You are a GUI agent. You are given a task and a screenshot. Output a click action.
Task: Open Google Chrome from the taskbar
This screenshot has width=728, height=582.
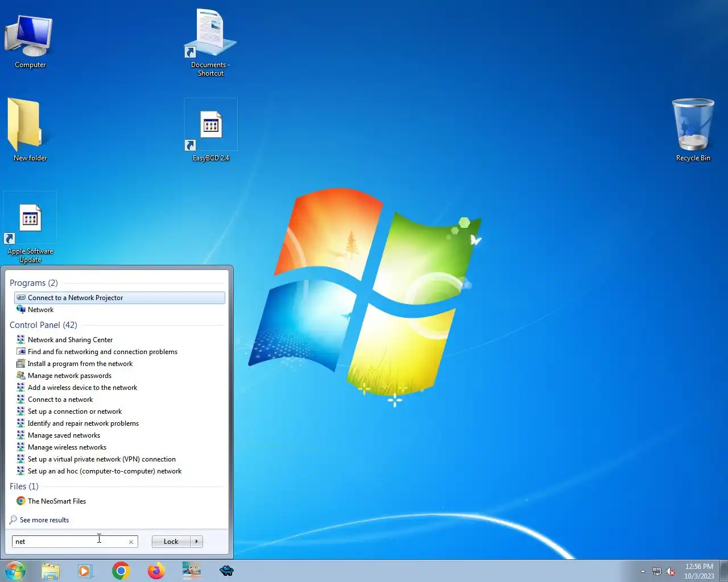(x=121, y=571)
